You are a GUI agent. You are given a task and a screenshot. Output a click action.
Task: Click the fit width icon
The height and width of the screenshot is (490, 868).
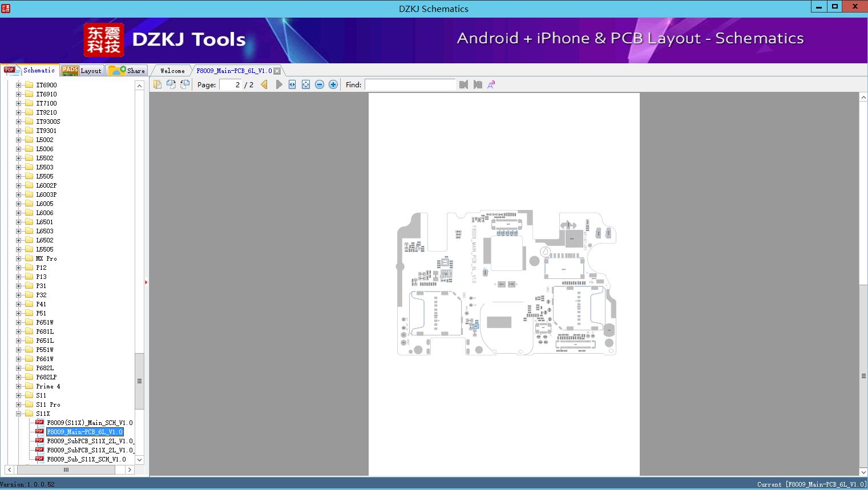point(292,84)
